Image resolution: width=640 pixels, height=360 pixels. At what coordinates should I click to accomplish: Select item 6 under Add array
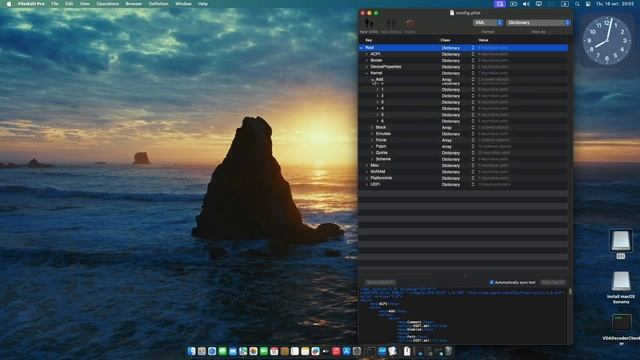click(x=463, y=121)
